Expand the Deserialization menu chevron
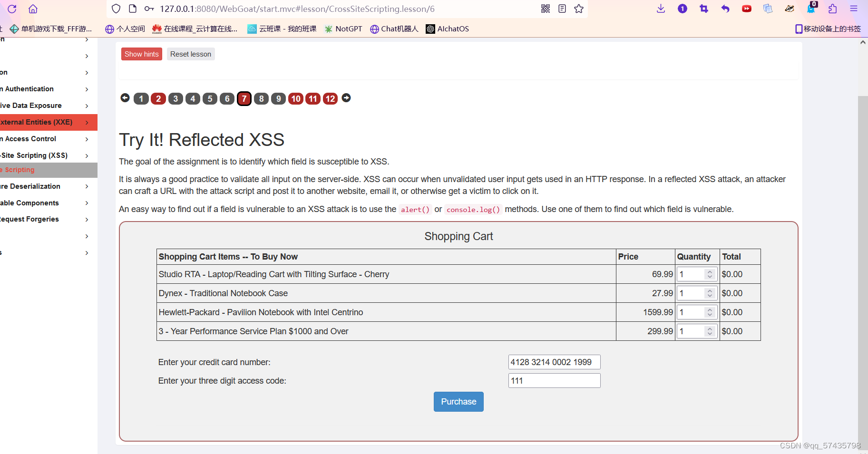868x454 pixels. tap(87, 186)
